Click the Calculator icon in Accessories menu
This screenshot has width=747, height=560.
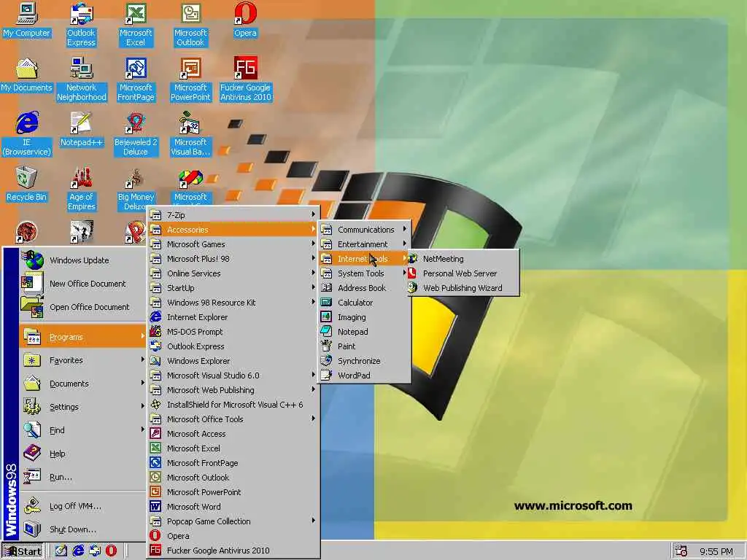point(326,303)
